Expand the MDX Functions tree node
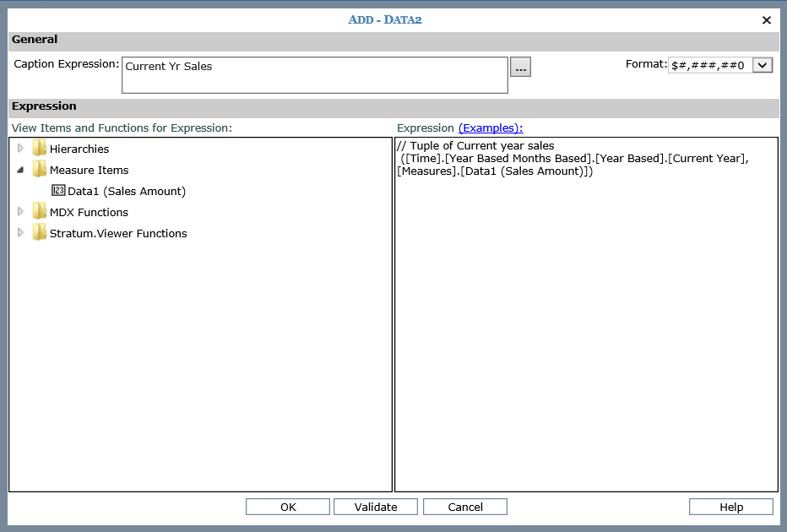Screen dimensions: 787x532 pos(21,212)
